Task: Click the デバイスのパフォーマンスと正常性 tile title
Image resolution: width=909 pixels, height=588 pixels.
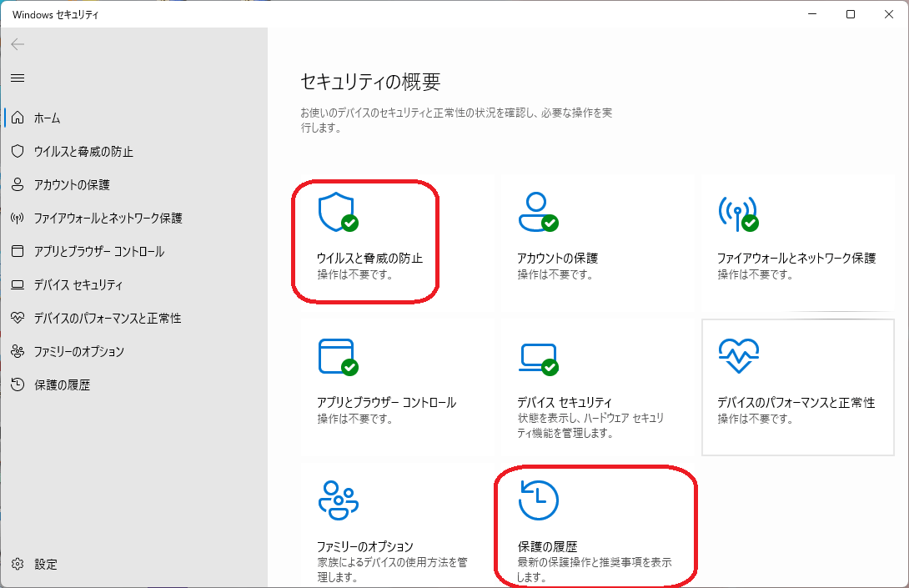Action: pyautogui.click(x=796, y=403)
